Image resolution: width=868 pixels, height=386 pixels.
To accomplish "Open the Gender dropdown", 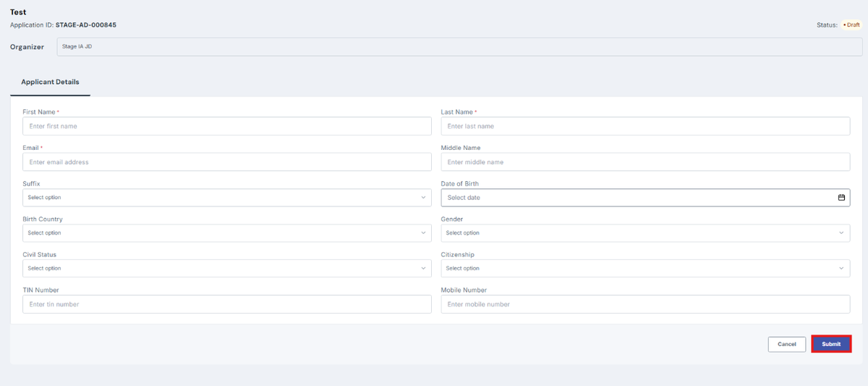I will 645,233.
